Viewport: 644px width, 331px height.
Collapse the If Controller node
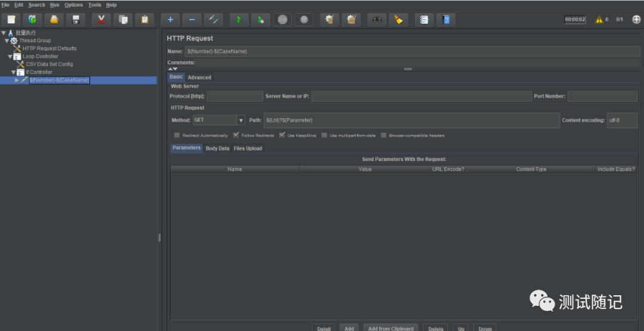point(14,72)
